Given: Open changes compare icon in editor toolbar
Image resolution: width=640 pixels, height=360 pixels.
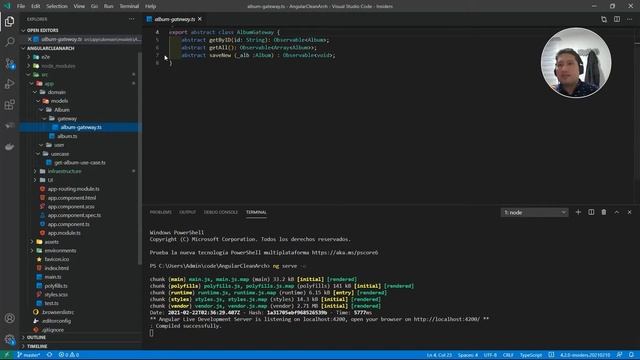Looking at the screenshot, I should pyautogui.click(x=604, y=19).
